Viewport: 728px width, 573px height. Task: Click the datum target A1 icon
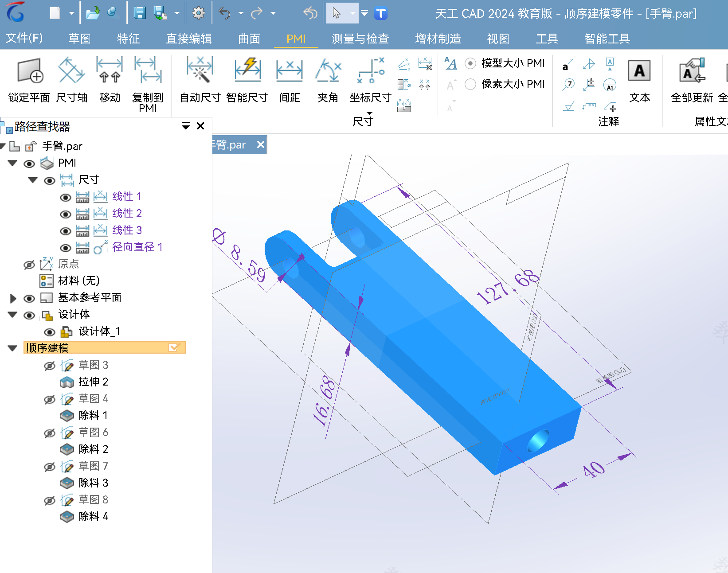point(610,85)
